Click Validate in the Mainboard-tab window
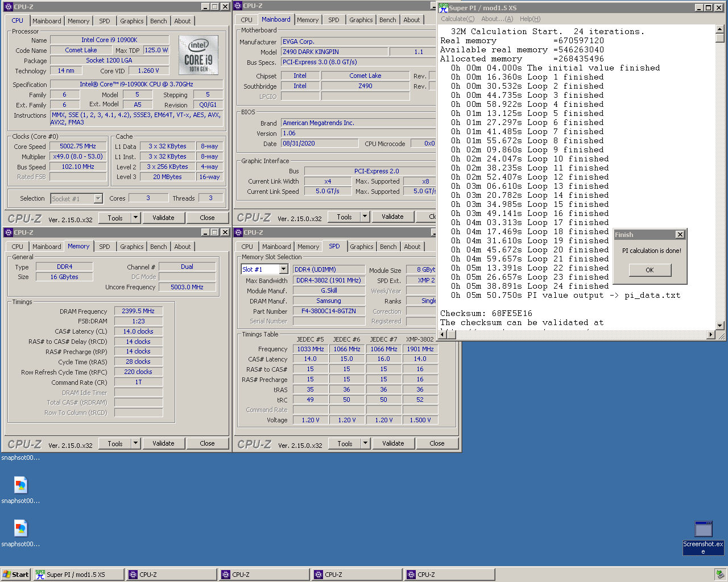This screenshot has width=728, height=582. point(392,217)
